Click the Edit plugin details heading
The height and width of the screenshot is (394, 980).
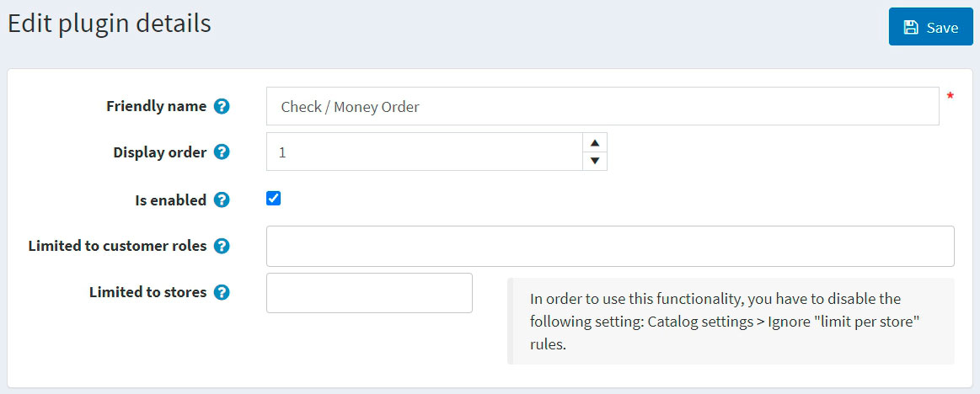click(x=110, y=24)
